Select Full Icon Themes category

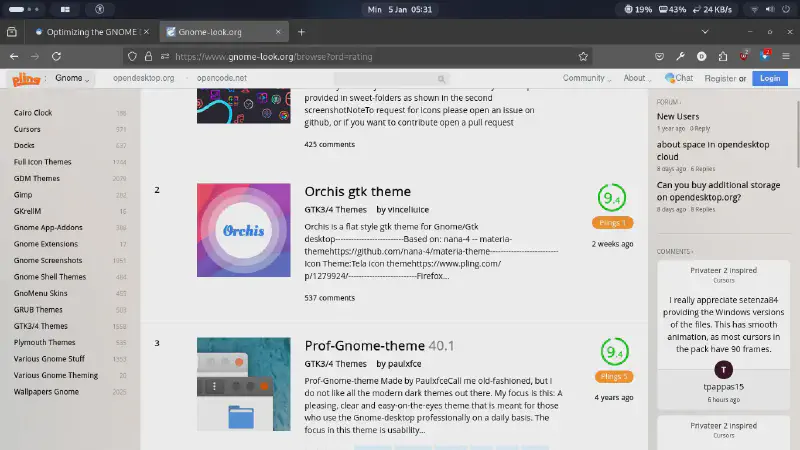click(x=42, y=162)
